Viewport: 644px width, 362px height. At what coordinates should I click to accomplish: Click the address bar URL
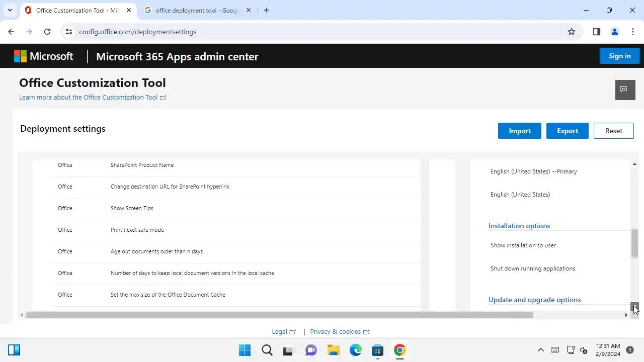[x=137, y=32]
